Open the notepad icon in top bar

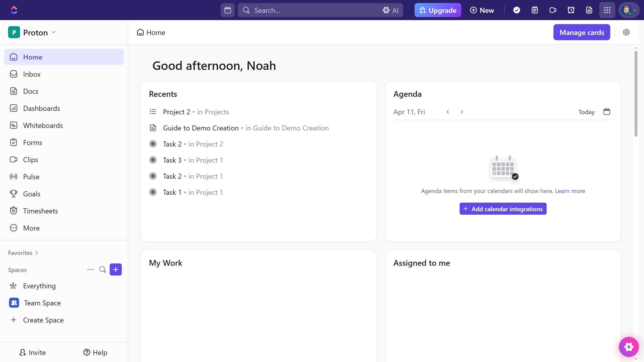535,10
